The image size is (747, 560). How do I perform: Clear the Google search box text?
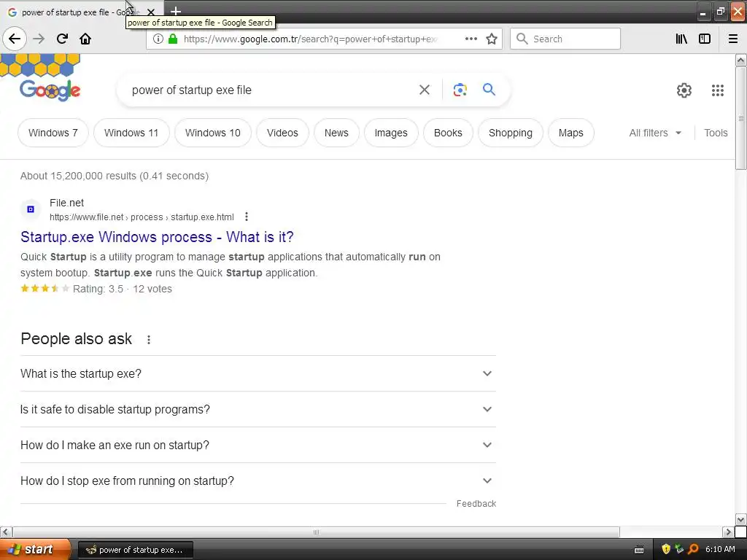click(x=424, y=90)
